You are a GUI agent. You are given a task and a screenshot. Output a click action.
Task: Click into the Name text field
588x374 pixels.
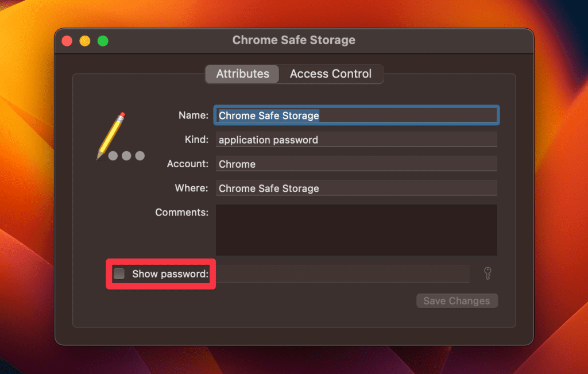point(356,115)
